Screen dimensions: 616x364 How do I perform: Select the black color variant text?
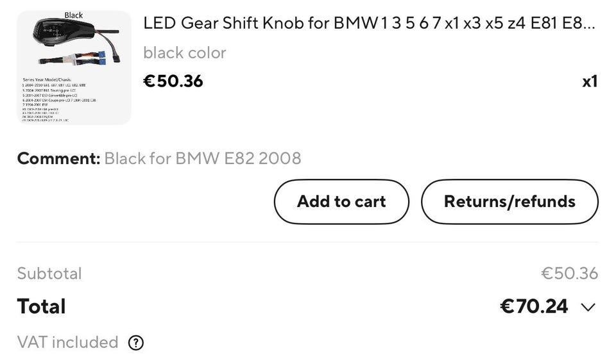click(185, 53)
